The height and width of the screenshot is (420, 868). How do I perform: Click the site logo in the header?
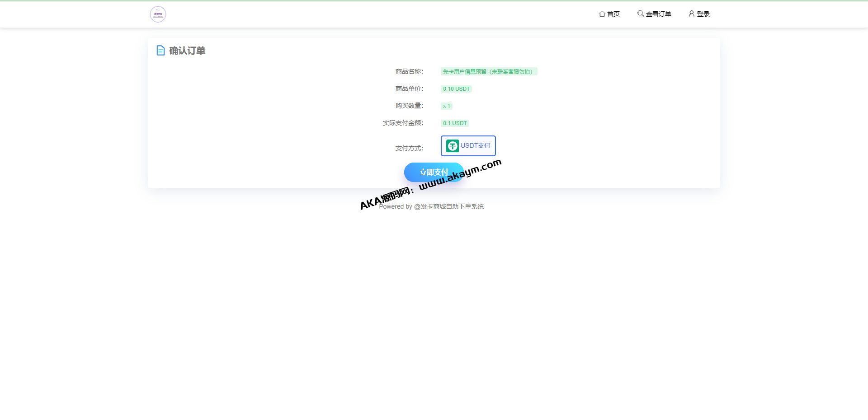tap(158, 14)
